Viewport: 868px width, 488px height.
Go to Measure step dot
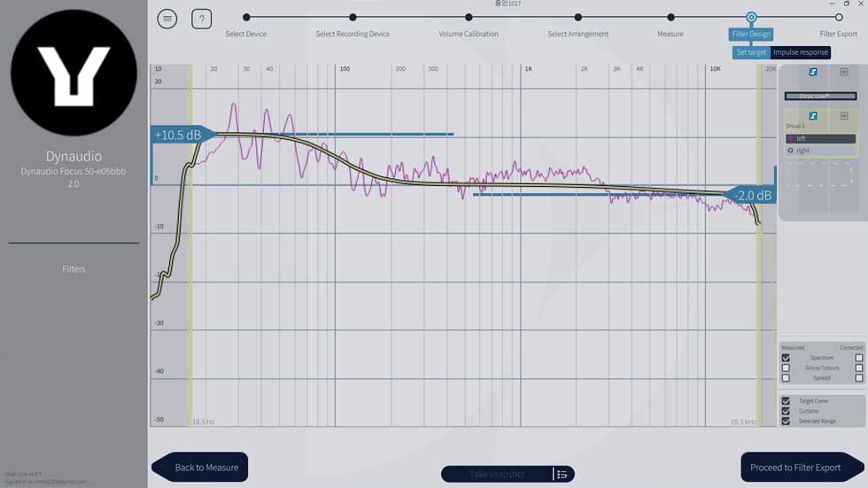[x=670, y=18]
